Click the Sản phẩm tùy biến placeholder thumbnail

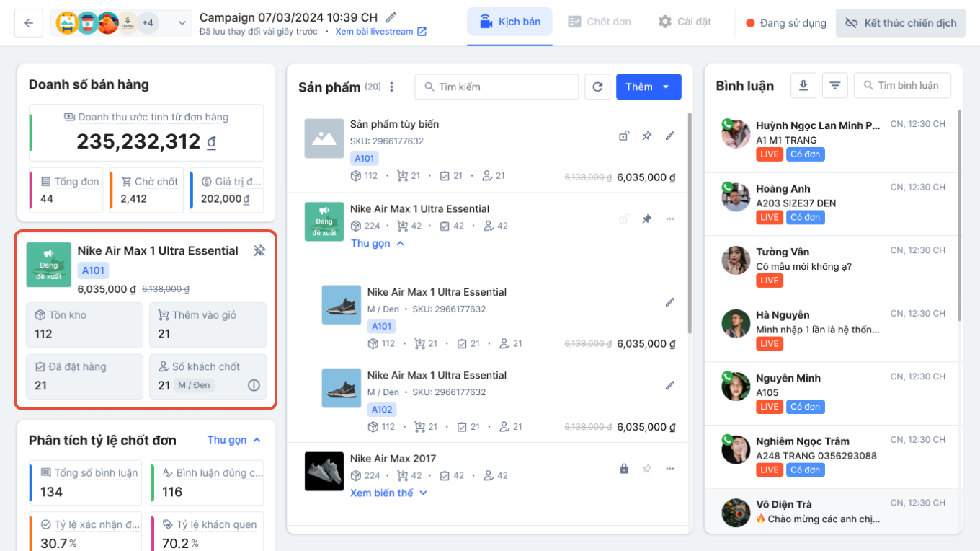click(x=324, y=138)
